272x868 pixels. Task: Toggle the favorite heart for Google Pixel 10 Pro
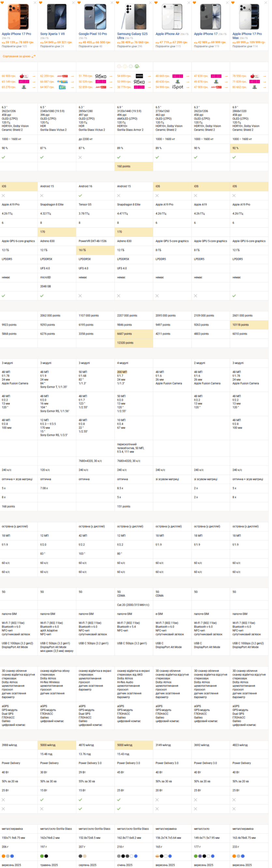79,3
